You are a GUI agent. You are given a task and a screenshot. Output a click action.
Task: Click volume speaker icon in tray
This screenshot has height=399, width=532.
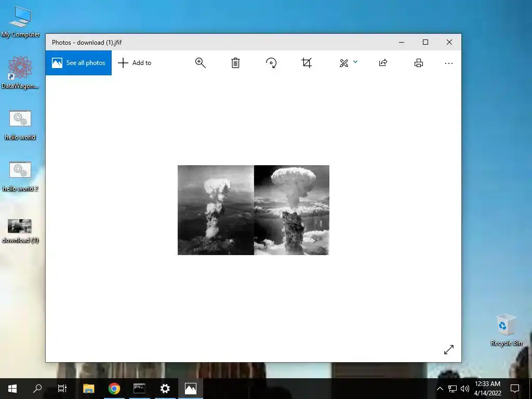click(465, 389)
